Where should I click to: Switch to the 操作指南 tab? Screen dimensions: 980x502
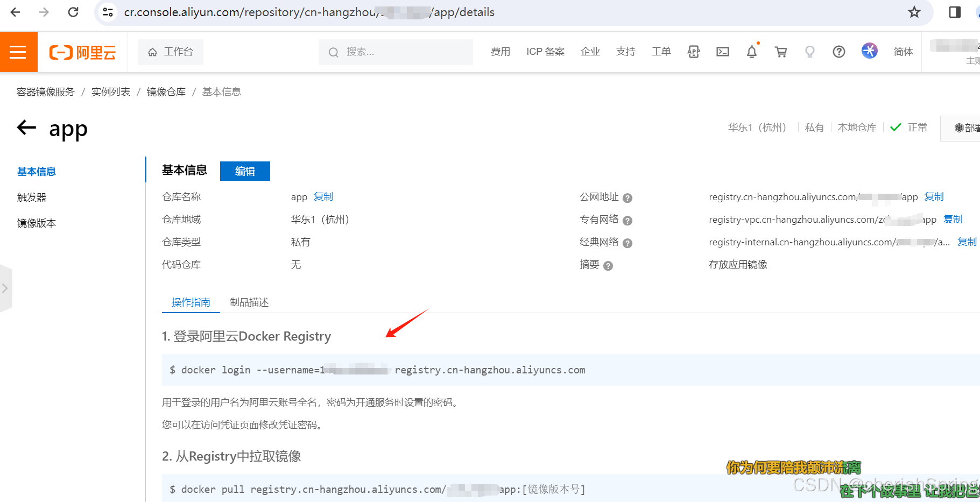click(x=191, y=302)
